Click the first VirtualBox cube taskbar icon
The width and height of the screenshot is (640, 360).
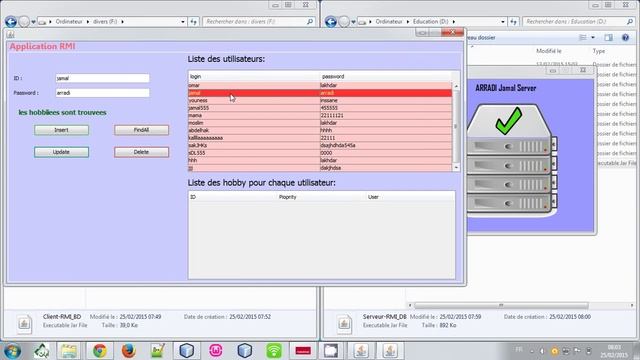[x=187, y=351]
